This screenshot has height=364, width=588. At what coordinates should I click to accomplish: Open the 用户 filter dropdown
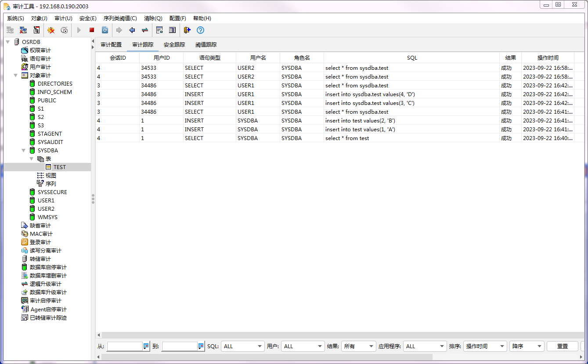click(x=303, y=346)
